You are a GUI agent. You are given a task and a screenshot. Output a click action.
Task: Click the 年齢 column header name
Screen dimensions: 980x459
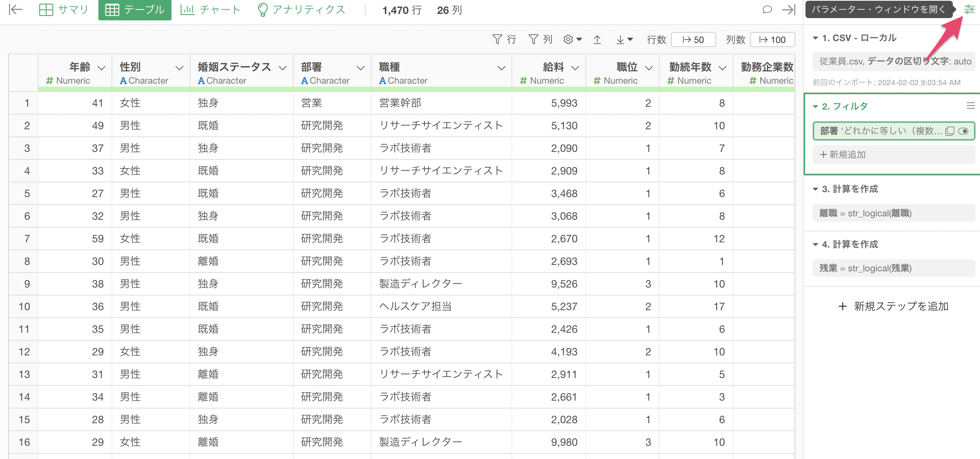(x=80, y=67)
